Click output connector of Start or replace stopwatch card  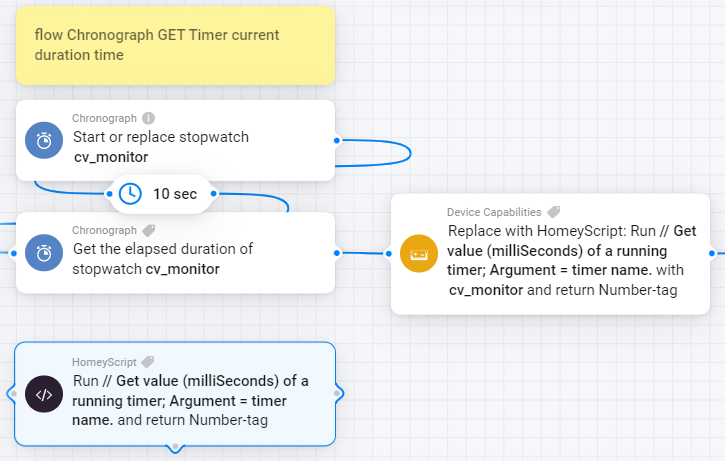click(x=336, y=140)
